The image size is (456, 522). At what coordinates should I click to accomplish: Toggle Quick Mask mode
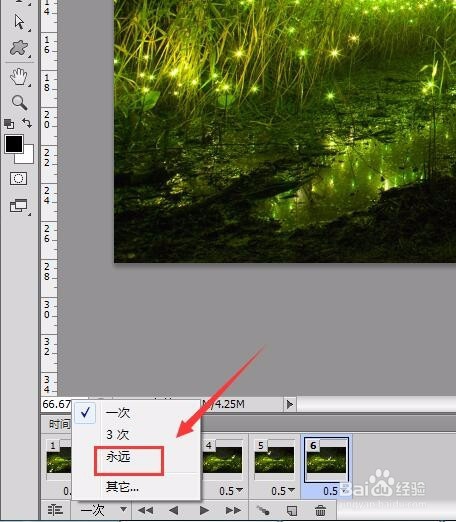pos(18,179)
